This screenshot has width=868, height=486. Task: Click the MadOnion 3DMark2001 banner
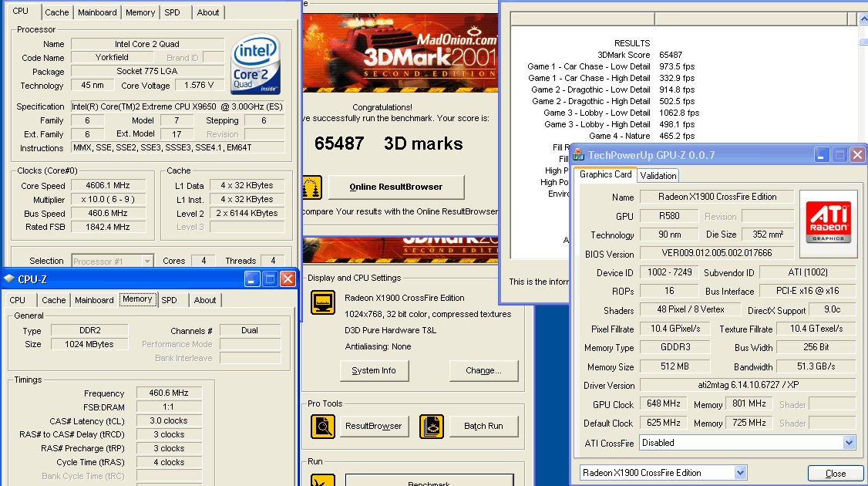tap(400, 53)
